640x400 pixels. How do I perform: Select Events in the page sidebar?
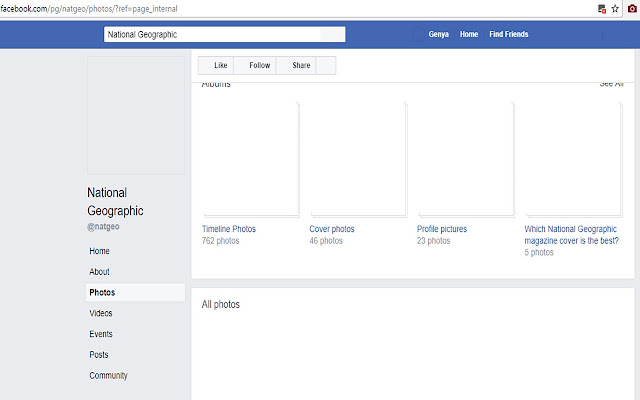point(100,334)
